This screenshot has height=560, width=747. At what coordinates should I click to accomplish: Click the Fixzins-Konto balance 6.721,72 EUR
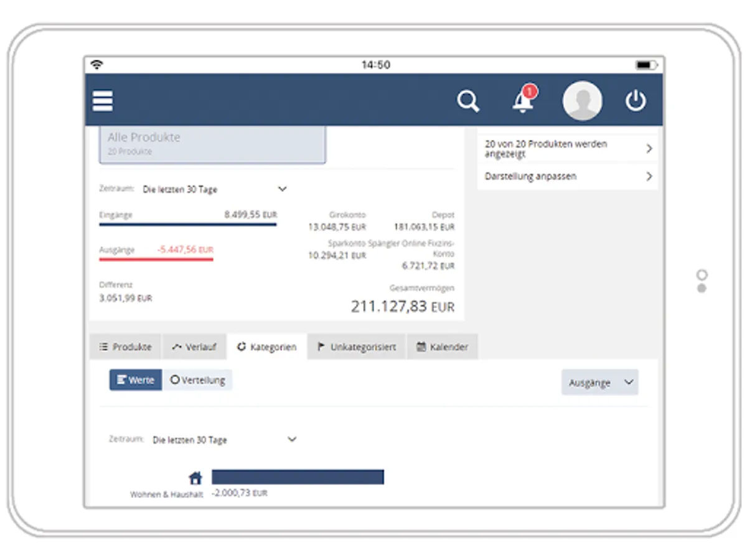click(428, 266)
